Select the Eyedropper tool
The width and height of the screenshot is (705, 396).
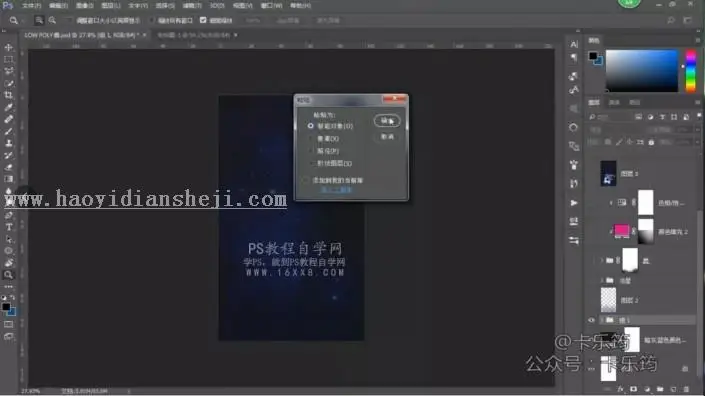9,107
